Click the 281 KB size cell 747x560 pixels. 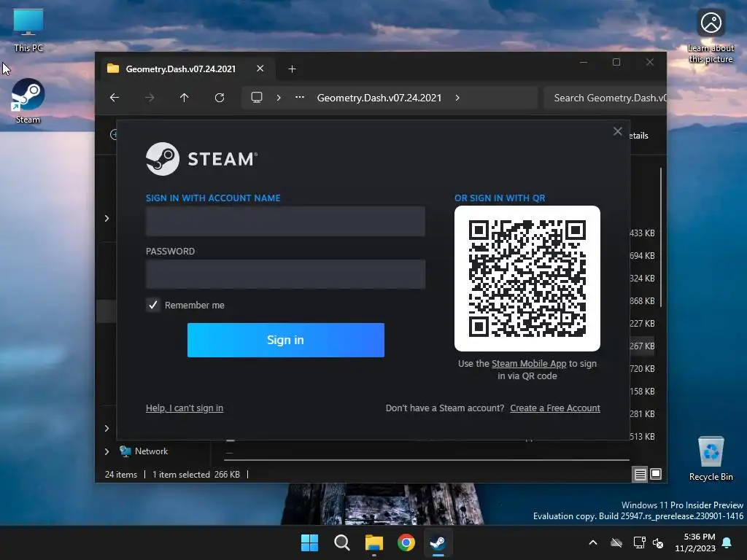[642, 414]
